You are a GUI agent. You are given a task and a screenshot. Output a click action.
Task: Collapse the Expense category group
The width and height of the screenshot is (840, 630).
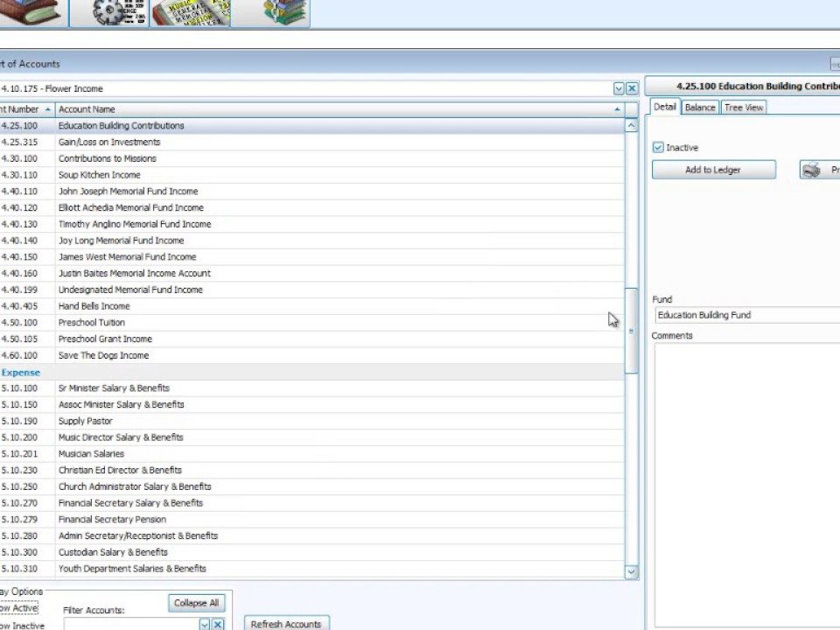coord(20,372)
